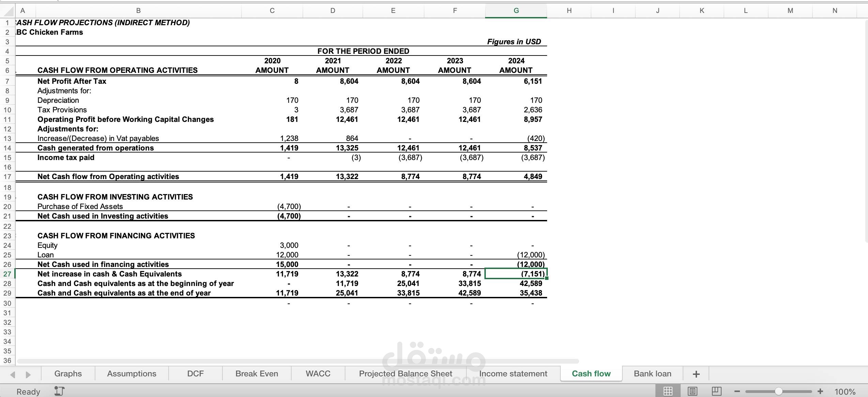Open the Projected Balance Sheet tab

(405, 374)
